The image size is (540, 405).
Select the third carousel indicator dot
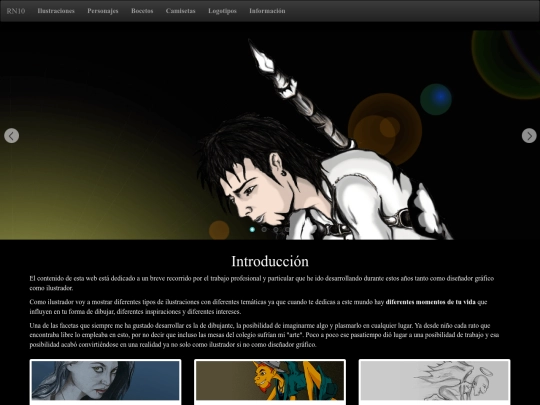276,229
